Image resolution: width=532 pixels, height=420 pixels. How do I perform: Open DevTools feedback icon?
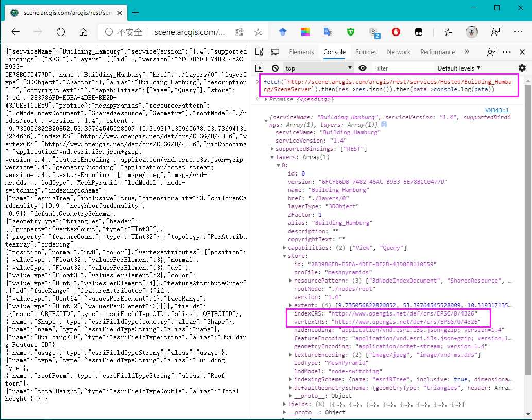click(491, 52)
